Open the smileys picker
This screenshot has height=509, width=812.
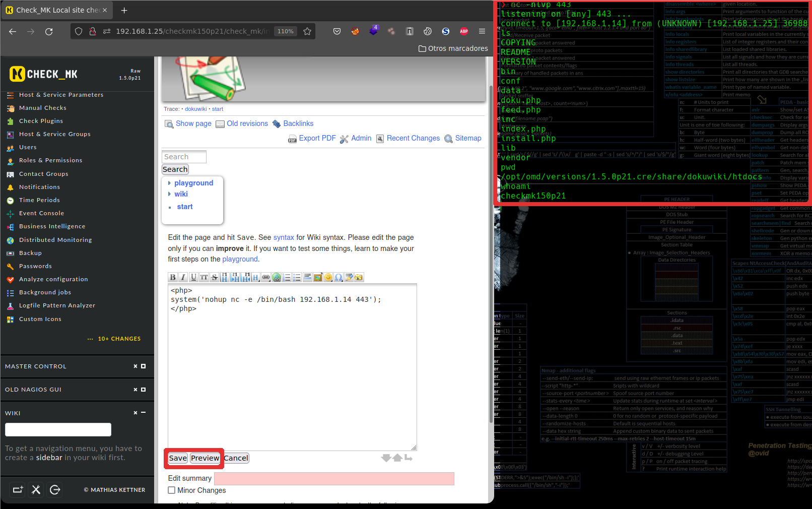coord(328,277)
